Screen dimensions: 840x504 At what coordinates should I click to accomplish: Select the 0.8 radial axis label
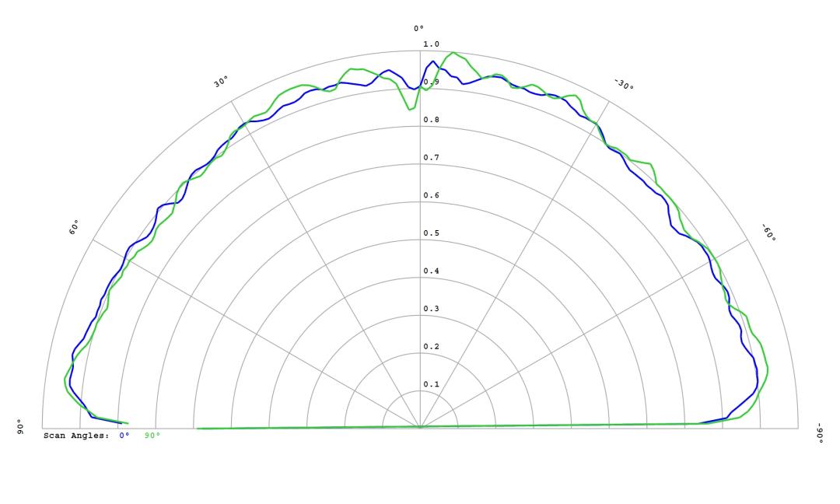pyautogui.click(x=431, y=120)
